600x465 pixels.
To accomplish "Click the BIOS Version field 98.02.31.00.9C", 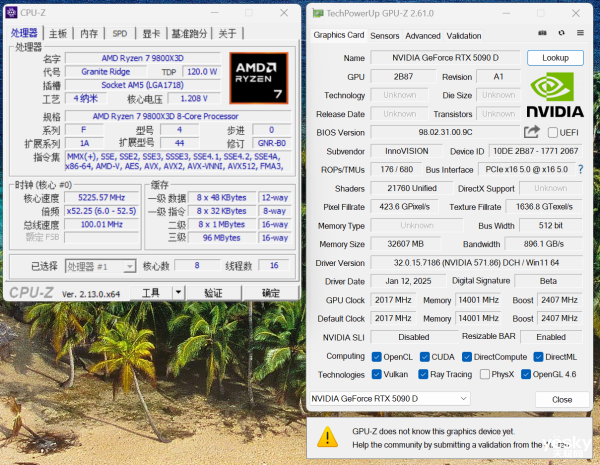I will (x=445, y=132).
